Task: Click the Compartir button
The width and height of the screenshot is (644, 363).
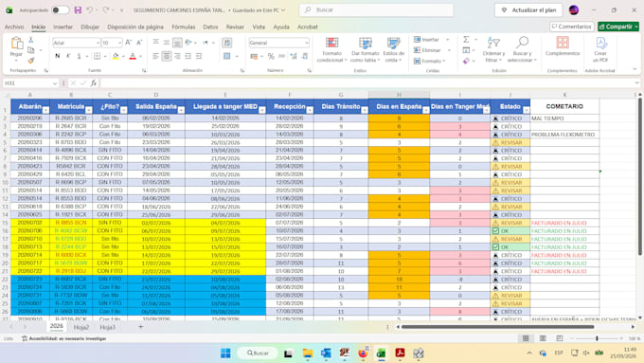Action: coord(618,27)
